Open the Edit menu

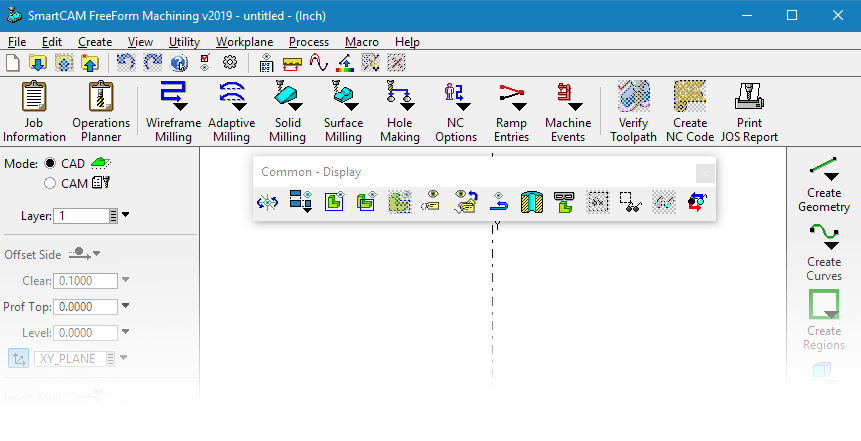click(x=52, y=42)
